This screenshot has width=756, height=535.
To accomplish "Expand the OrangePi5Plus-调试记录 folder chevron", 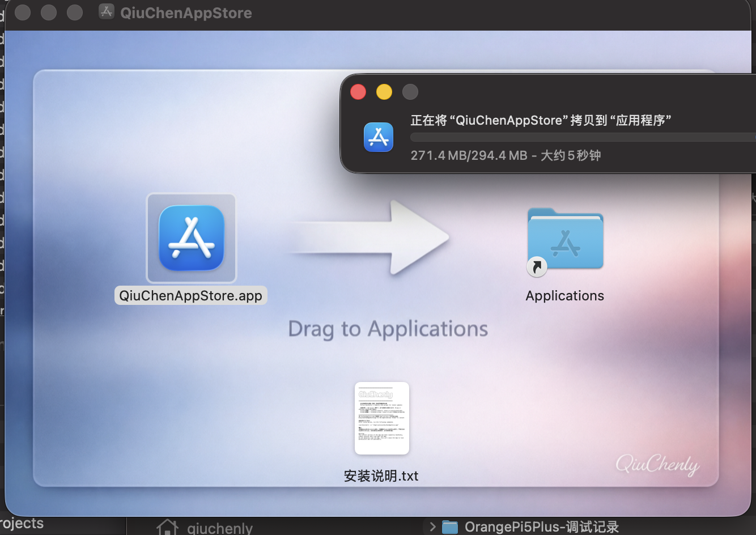I will [433, 527].
